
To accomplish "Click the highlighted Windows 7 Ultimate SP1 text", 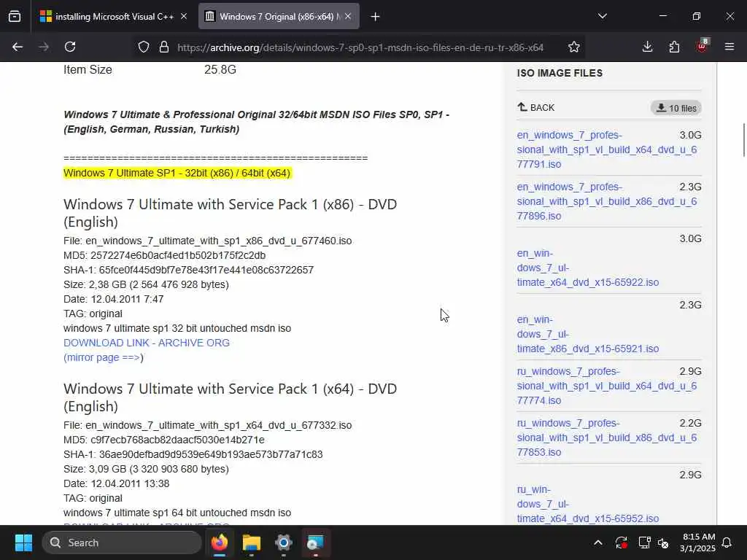I will (177, 173).
